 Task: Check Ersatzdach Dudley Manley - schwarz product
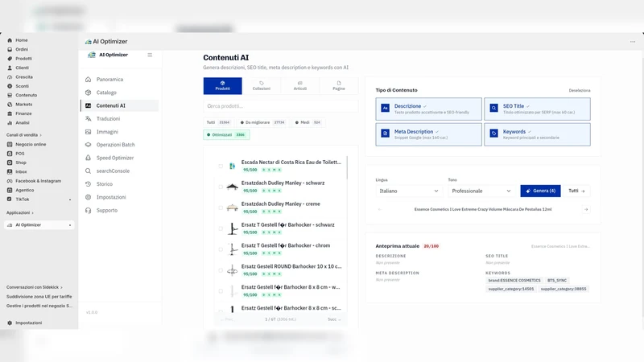[221, 187]
